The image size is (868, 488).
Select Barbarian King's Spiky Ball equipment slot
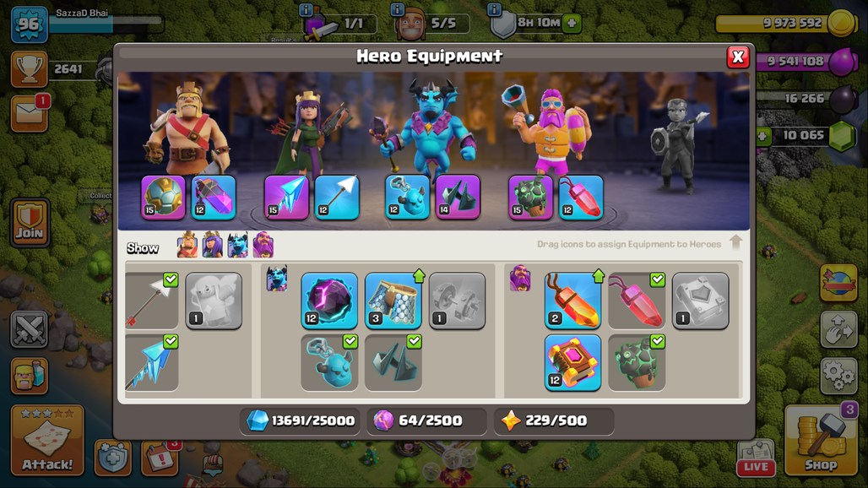click(163, 197)
